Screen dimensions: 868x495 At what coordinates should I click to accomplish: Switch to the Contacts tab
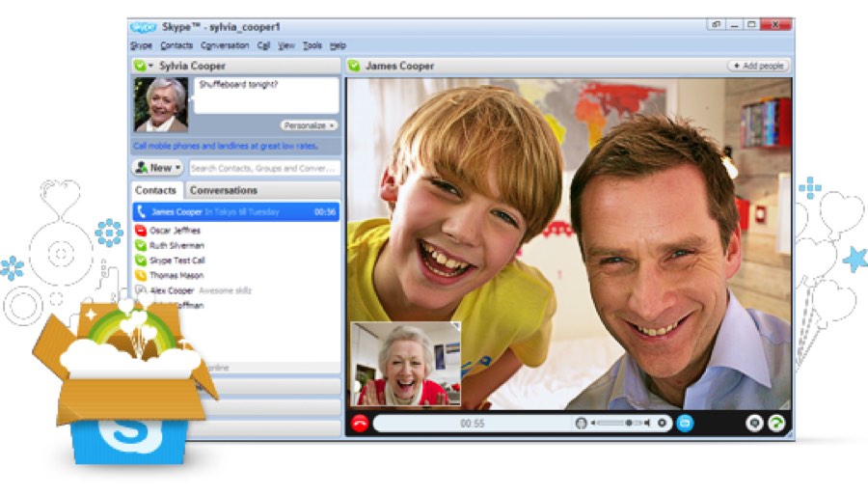coord(155,190)
